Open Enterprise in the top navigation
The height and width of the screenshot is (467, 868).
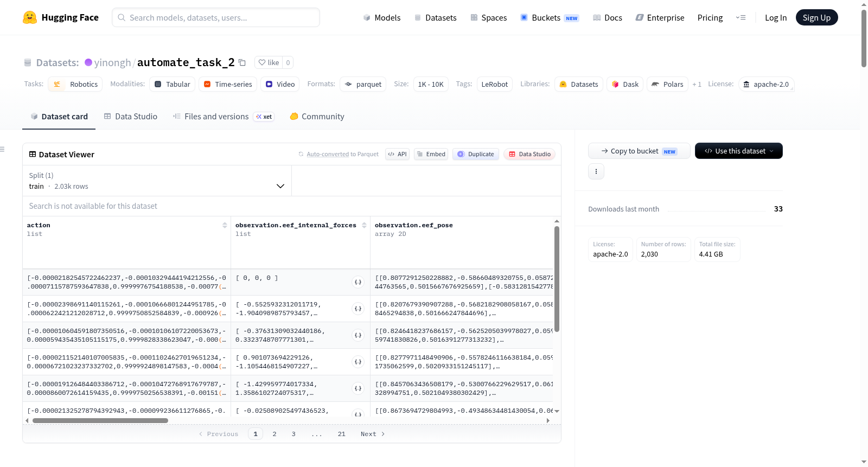click(660, 17)
